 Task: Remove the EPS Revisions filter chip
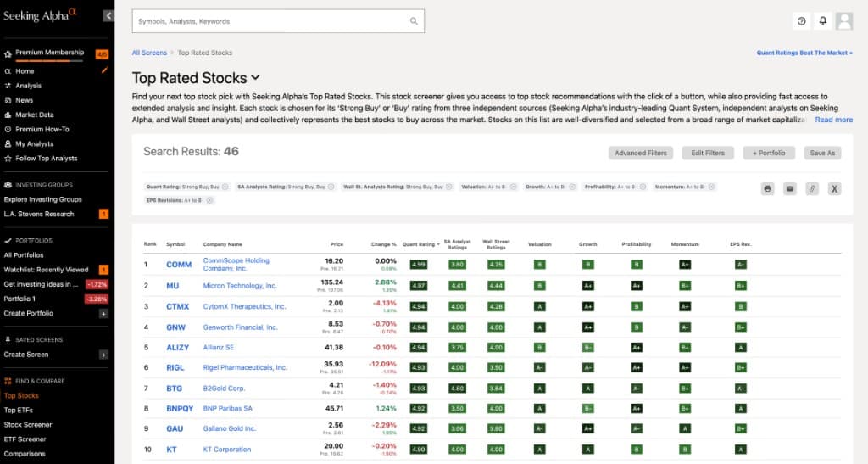pos(210,200)
